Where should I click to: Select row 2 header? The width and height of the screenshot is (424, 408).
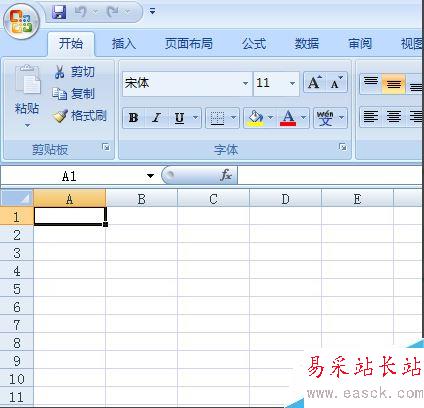point(16,235)
